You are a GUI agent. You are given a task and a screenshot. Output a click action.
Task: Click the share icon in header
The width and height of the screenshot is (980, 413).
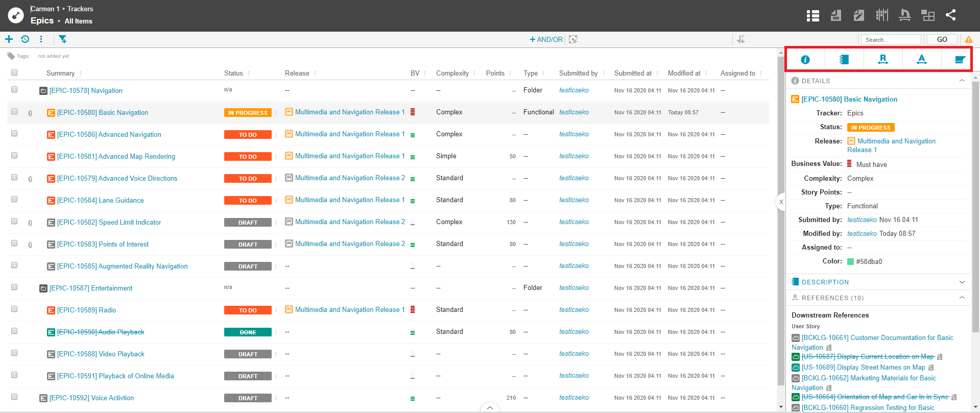click(x=950, y=15)
